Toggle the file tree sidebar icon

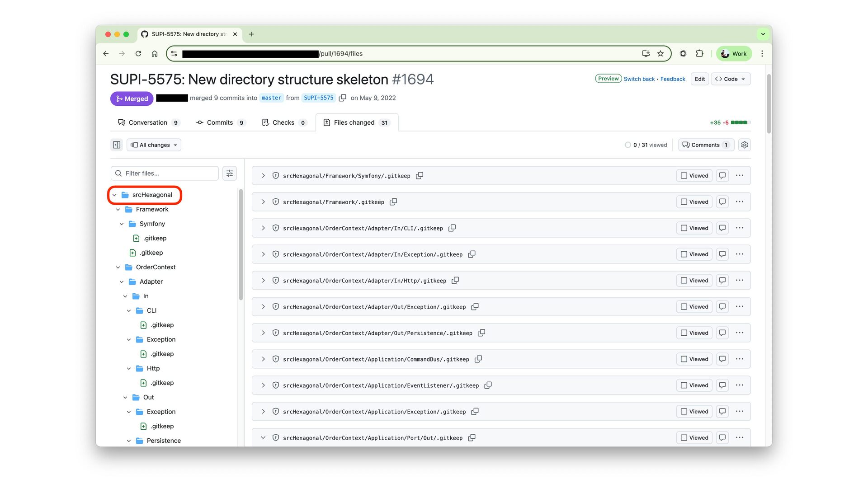click(117, 145)
